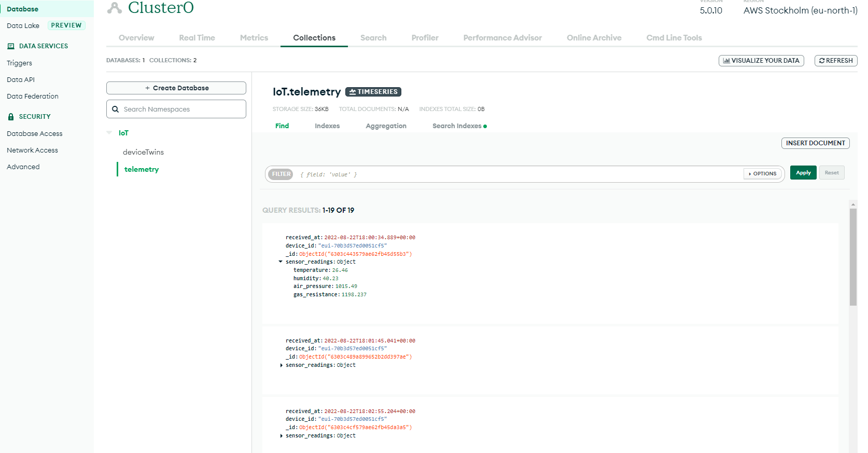The image size is (868, 453).
Task: Open Data API in the sidebar
Action: click(x=21, y=80)
